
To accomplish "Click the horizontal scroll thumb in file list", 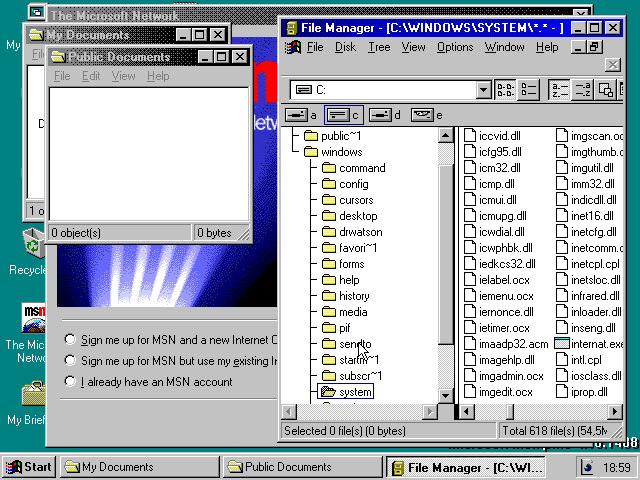I will (510, 411).
